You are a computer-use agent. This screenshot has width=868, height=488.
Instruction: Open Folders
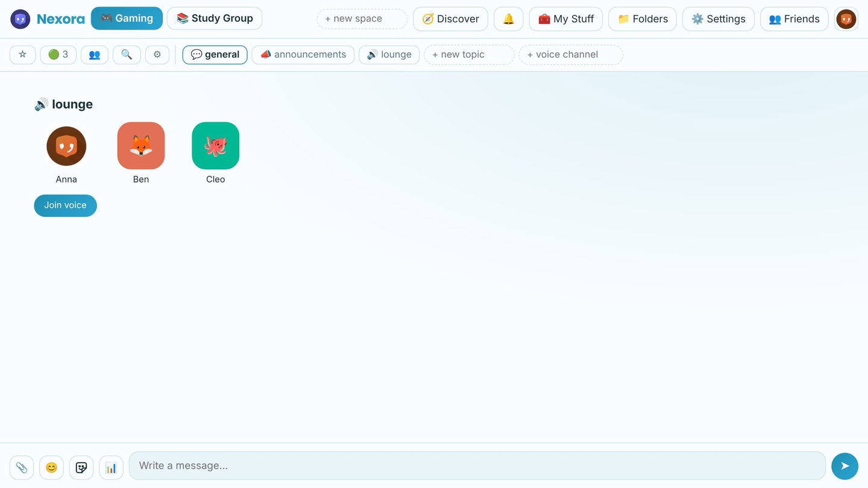(x=643, y=19)
